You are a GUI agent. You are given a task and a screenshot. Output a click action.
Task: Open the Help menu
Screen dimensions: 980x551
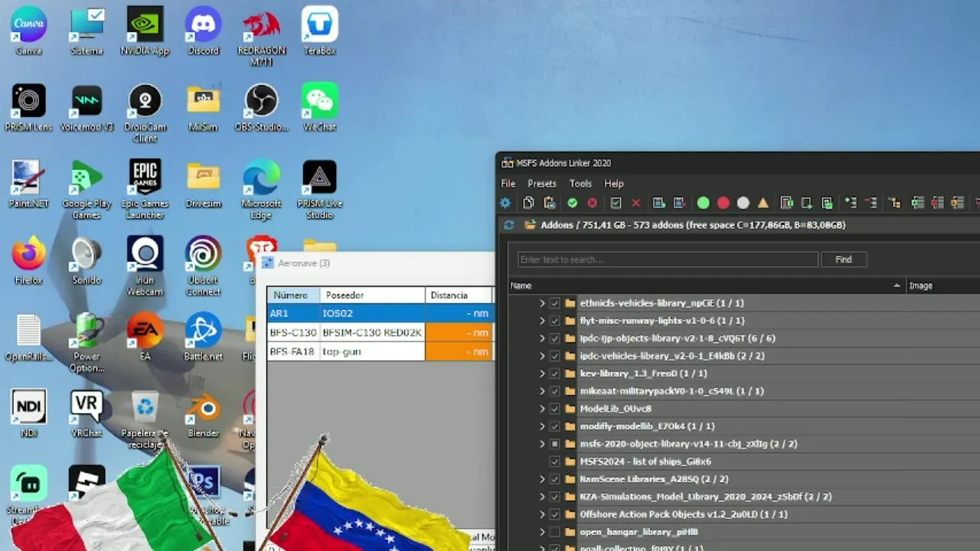point(614,184)
